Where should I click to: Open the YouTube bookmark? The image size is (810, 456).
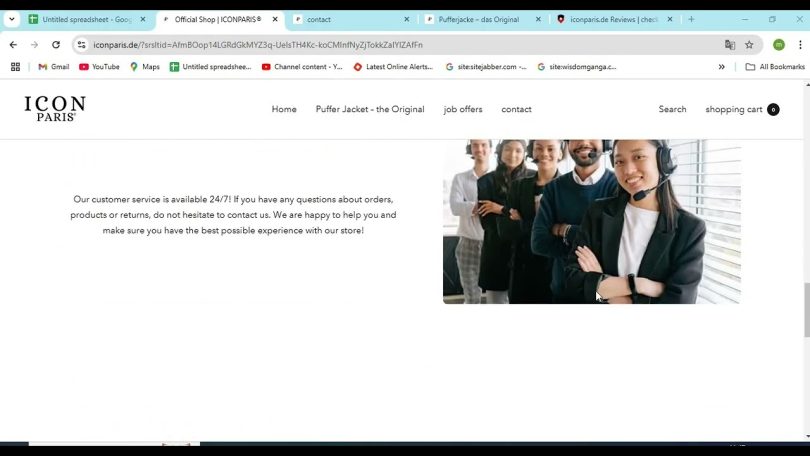[99, 67]
